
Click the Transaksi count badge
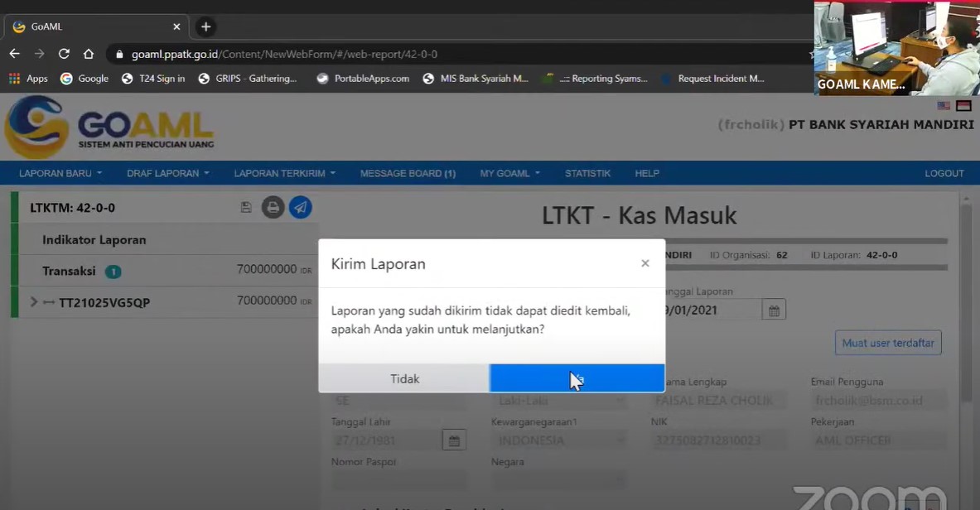pos(113,271)
